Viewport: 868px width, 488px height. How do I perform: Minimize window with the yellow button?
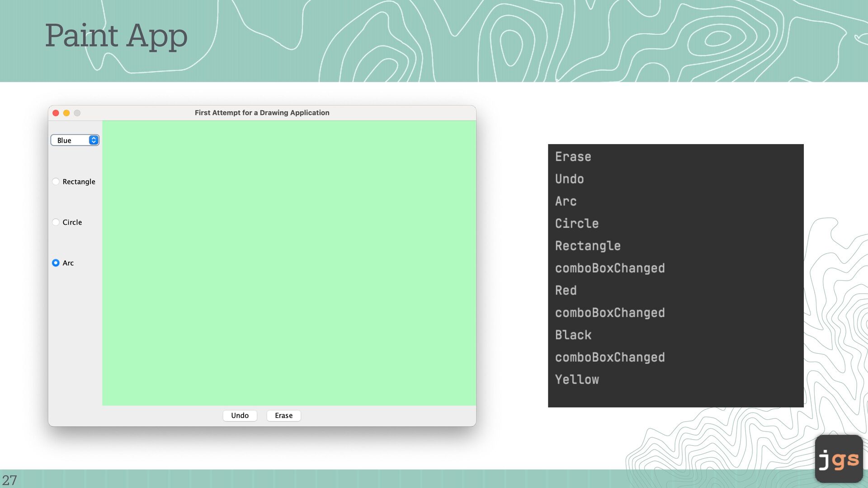(66, 113)
